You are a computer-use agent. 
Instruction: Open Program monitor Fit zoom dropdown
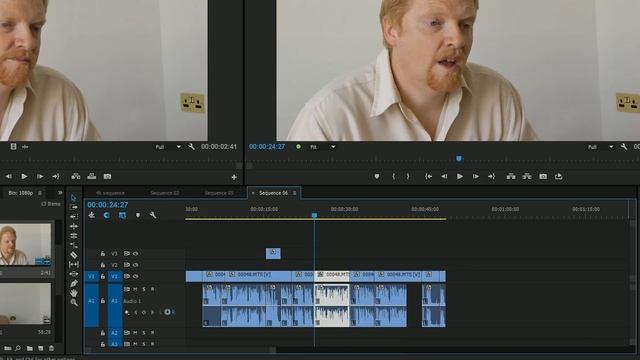[322, 147]
